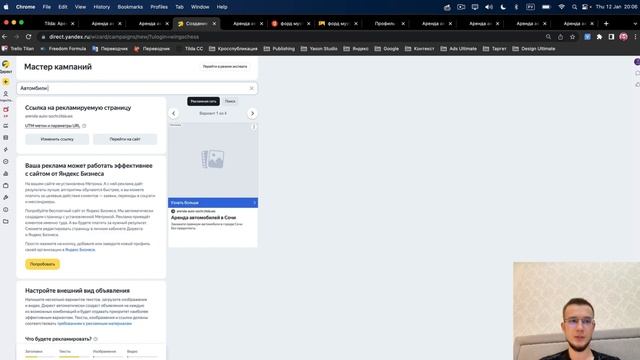640x360 pixels.
Task: Click the Chrome profile avatar
Action: 623,37
